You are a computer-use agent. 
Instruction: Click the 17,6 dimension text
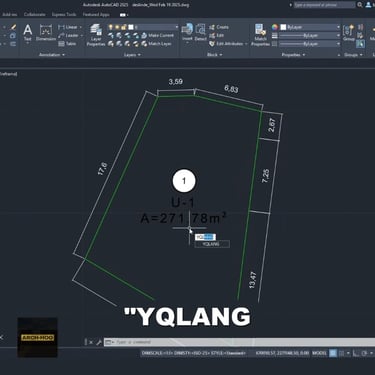click(103, 169)
